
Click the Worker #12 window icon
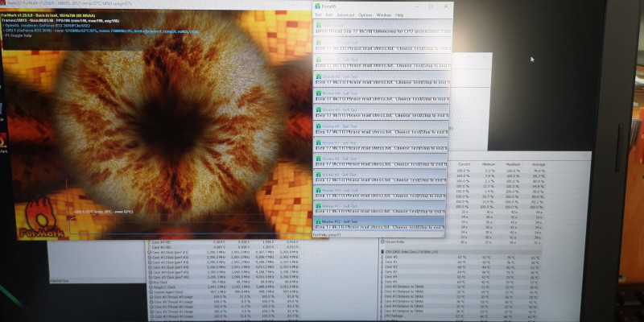pyautogui.click(x=318, y=221)
